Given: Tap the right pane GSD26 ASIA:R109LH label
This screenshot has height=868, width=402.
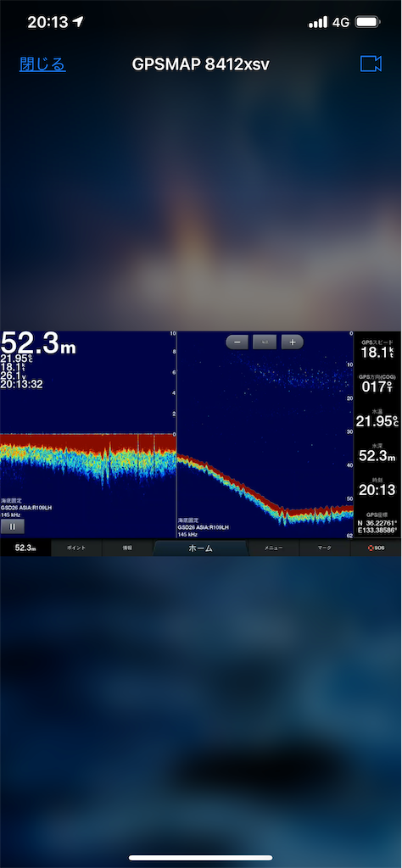Looking at the screenshot, I should [205, 527].
